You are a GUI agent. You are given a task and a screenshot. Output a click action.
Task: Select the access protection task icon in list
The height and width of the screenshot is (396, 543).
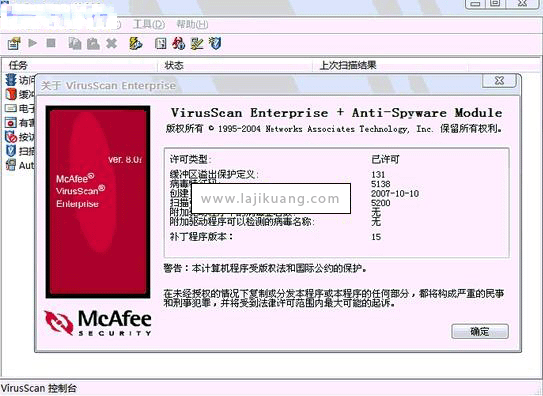click(11, 80)
